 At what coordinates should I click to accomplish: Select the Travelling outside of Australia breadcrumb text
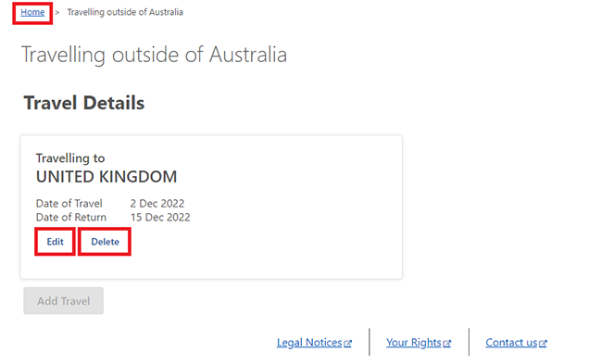(125, 12)
